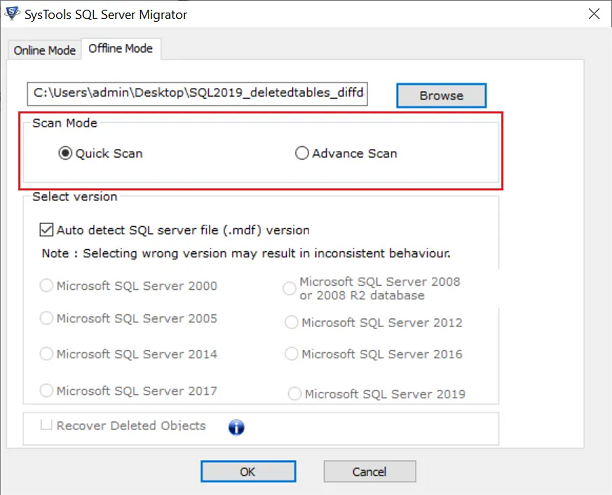Select Microsoft SQL Server 2014 radio button
The width and height of the screenshot is (612, 495).
[x=46, y=354]
